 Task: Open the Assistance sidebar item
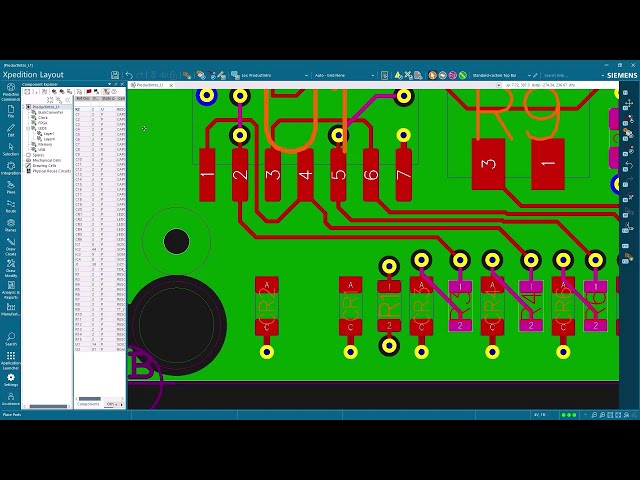click(11, 399)
